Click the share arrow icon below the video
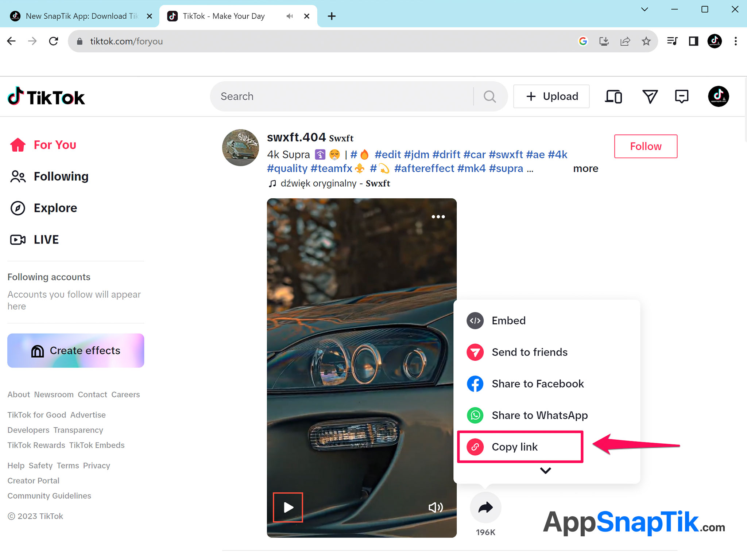The image size is (747, 560). coord(485,507)
